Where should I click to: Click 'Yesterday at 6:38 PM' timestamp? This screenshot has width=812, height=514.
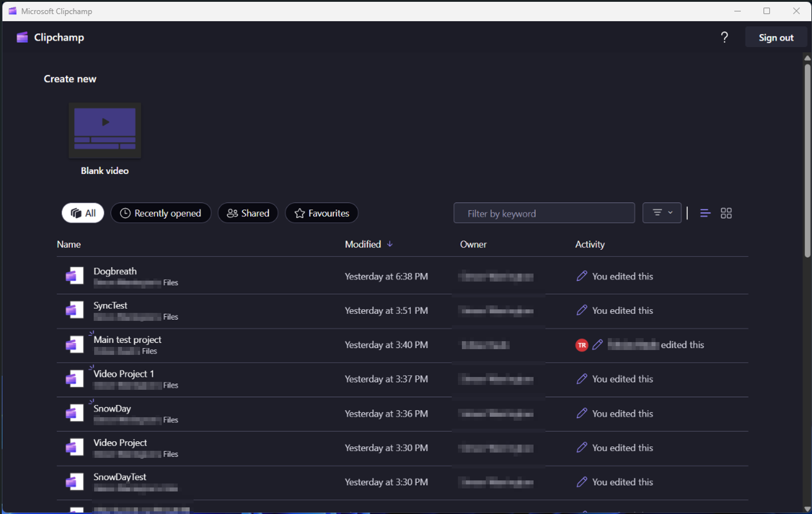386,276
